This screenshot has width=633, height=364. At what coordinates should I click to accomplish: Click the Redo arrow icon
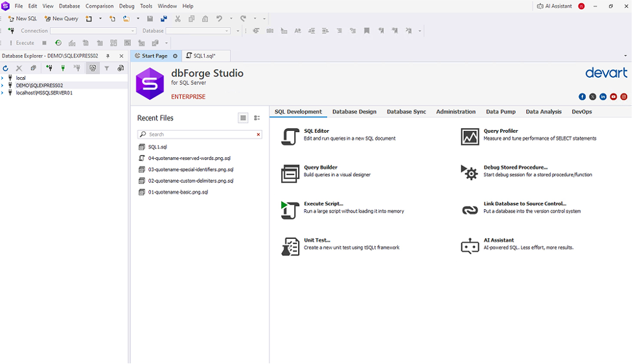point(243,19)
